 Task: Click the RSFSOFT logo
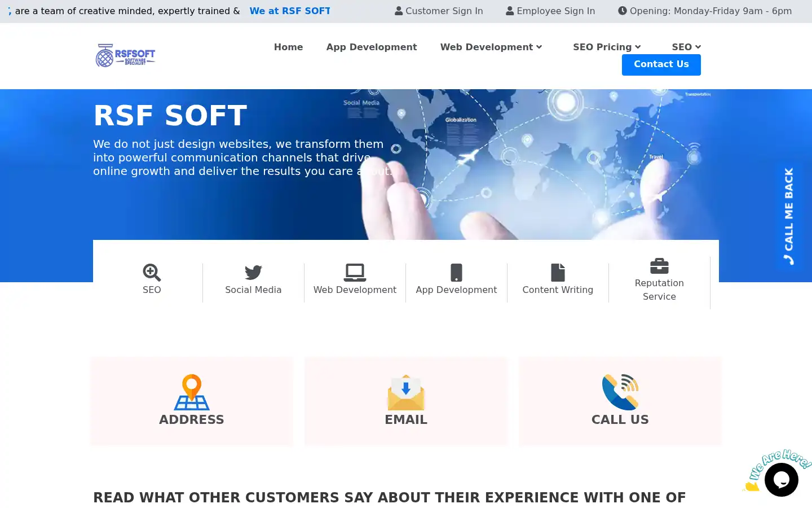[125, 55]
